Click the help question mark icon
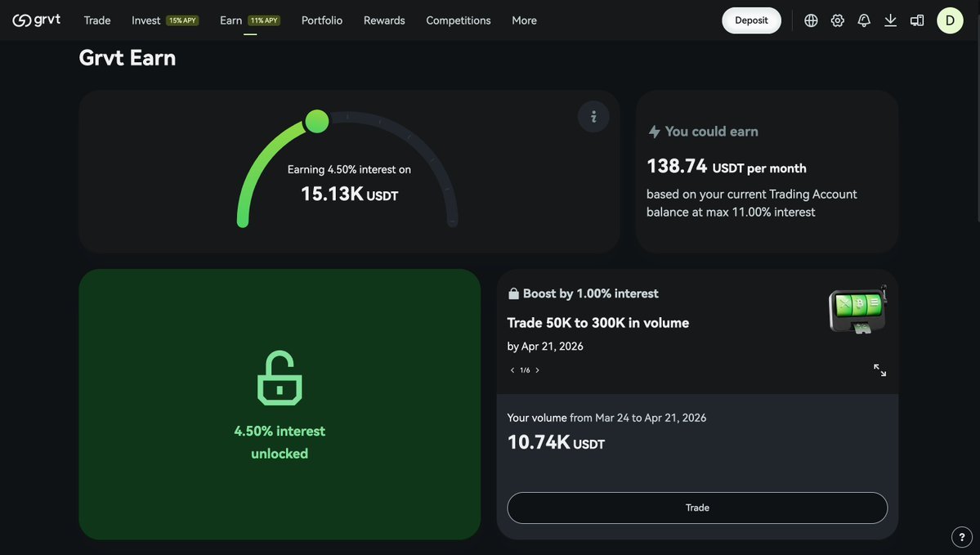The image size is (980, 555). coord(961,536)
